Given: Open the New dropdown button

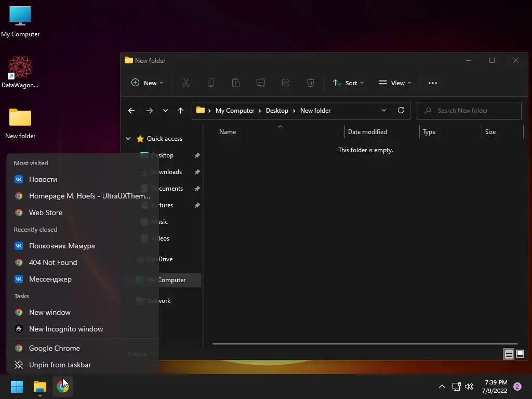Looking at the screenshot, I should tap(148, 83).
